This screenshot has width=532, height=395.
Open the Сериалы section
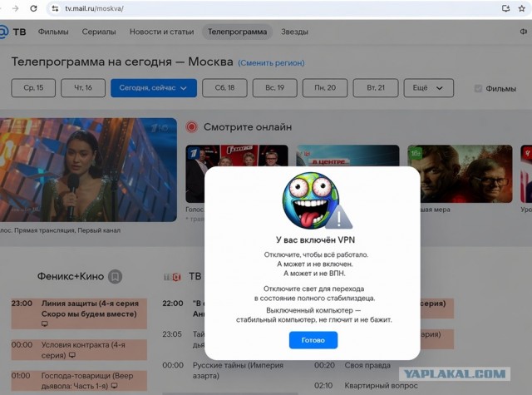[x=99, y=32]
